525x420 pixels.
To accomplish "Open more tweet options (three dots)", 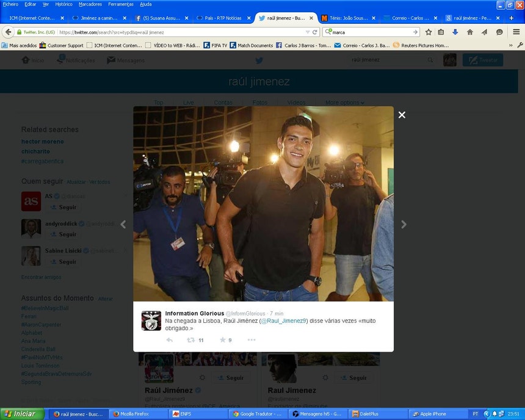I will tap(251, 340).
